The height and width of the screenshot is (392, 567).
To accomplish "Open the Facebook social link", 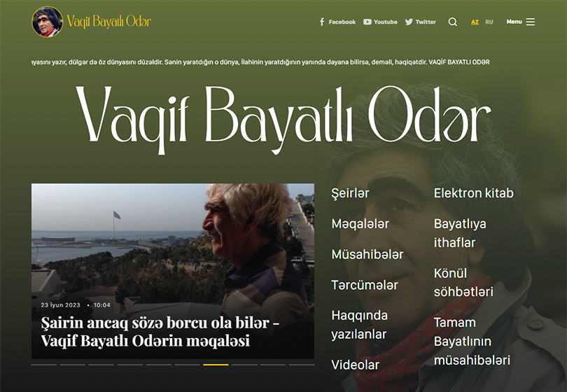I will pos(337,22).
